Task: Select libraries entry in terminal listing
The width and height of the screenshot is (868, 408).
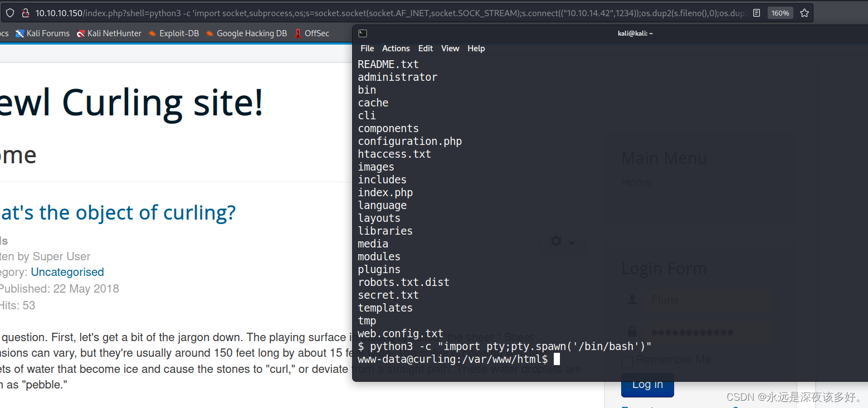Action: pos(385,231)
